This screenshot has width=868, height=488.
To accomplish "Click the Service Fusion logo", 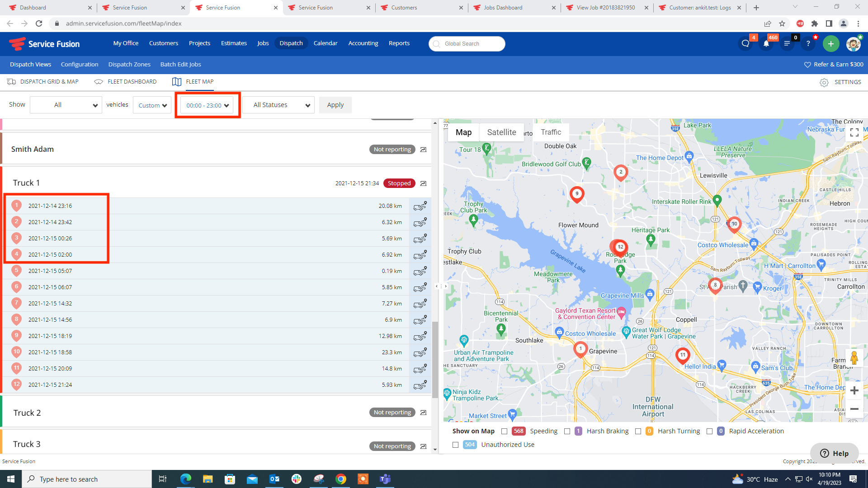I will point(44,44).
